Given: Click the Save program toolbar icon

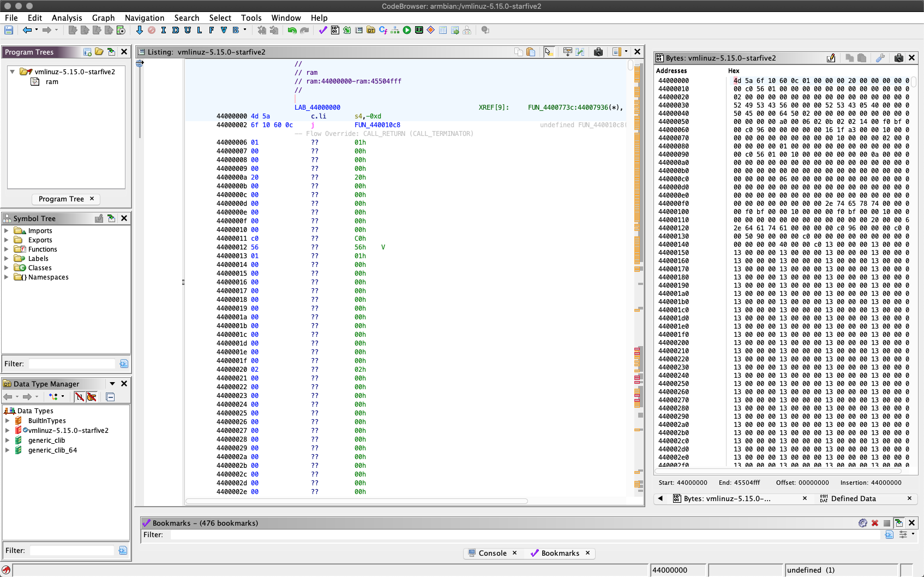Looking at the screenshot, I should click(9, 31).
